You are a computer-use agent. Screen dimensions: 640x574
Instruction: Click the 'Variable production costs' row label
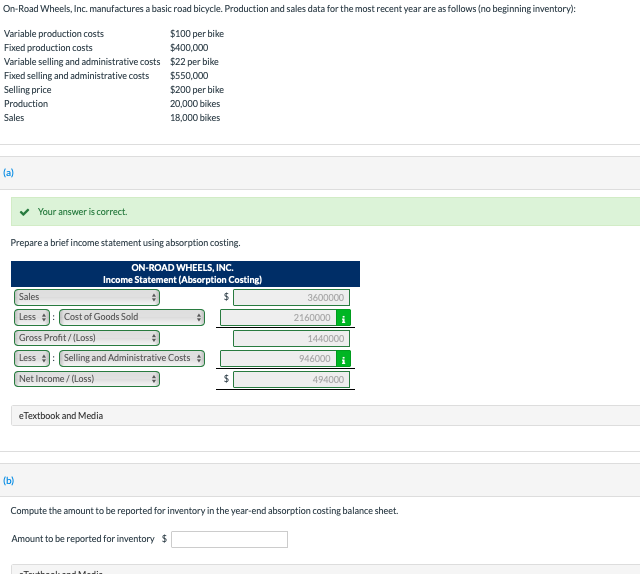(x=54, y=34)
